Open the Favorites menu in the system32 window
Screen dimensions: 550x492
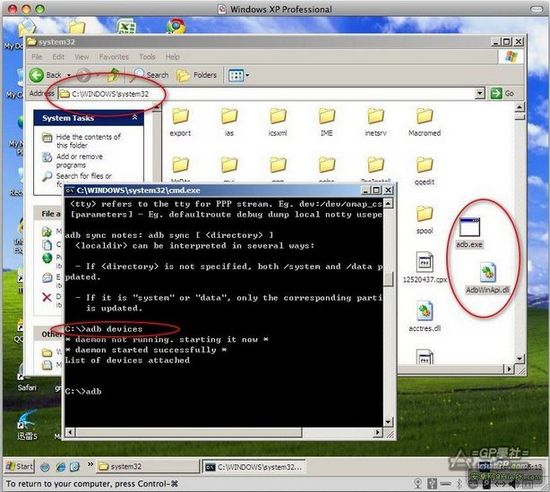pos(114,56)
